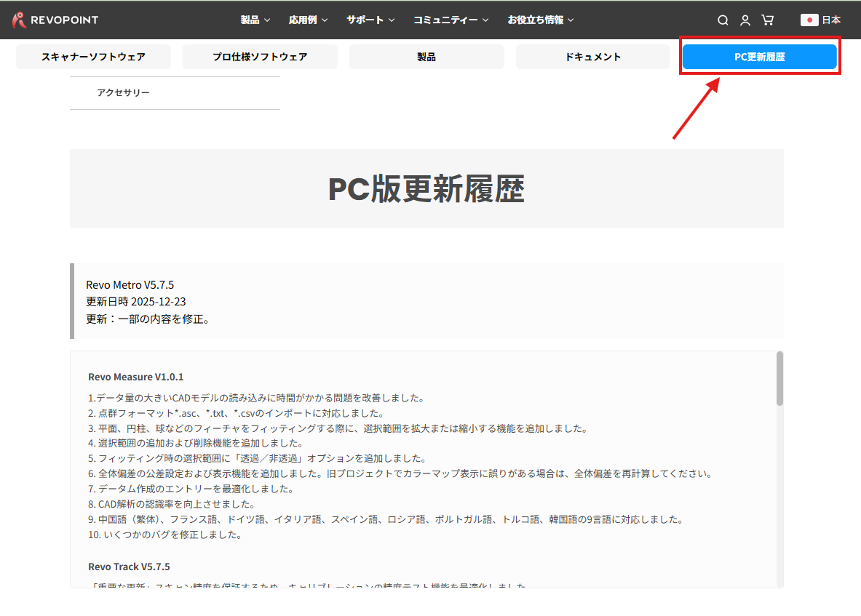Click the user account icon
This screenshot has width=861, height=616.
point(745,20)
